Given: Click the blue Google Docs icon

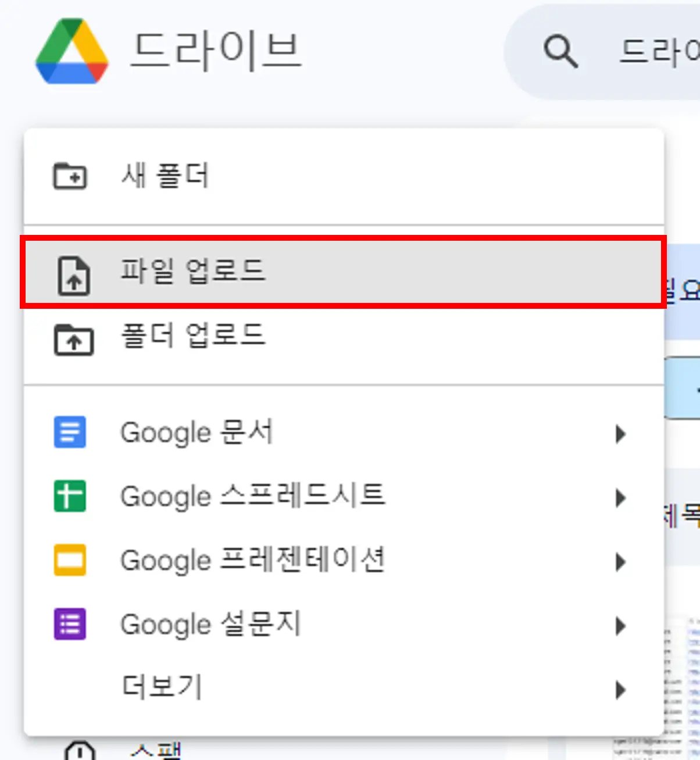Looking at the screenshot, I should [70, 432].
